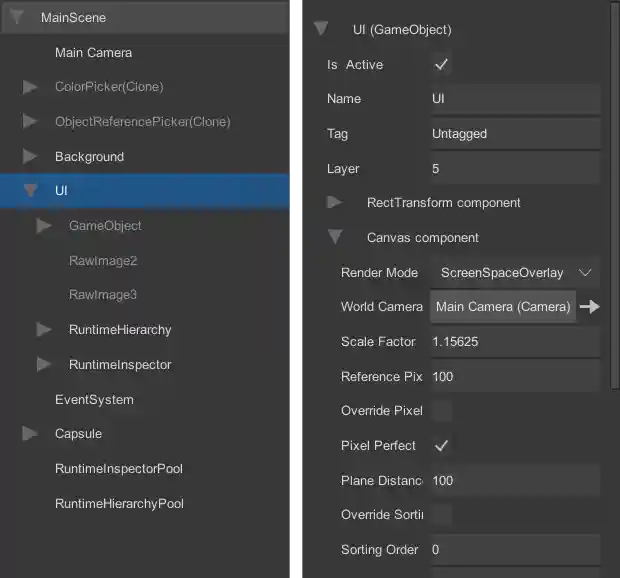Expand the RuntimeInspector node
The height and width of the screenshot is (578, 620).
(44, 364)
